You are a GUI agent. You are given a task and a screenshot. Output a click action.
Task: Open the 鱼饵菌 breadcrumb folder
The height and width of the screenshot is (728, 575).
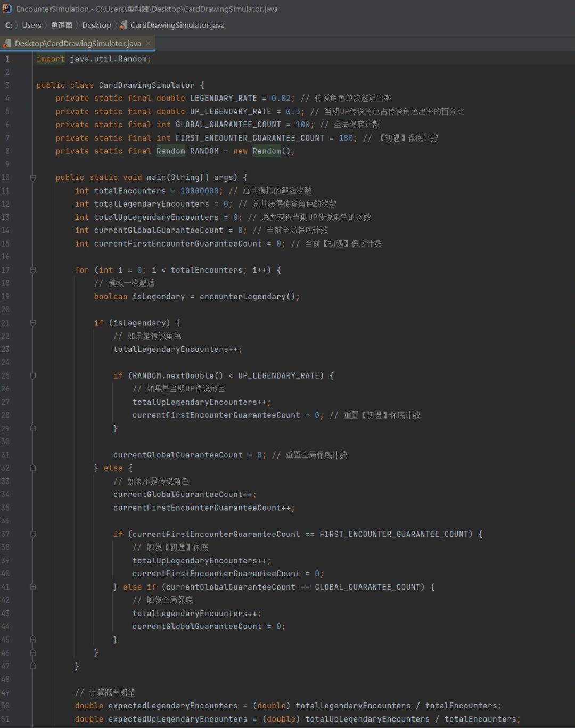[x=61, y=25]
